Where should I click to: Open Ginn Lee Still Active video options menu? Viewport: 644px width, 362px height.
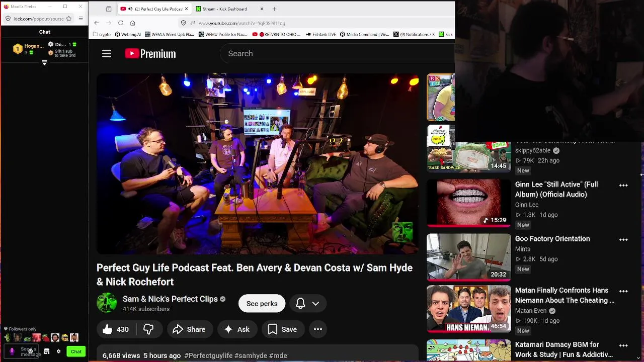click(623, 186)
